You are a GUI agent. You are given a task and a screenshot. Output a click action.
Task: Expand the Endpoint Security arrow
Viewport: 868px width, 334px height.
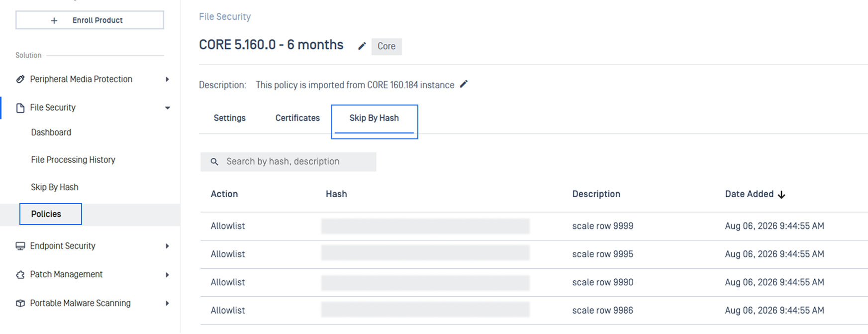(167, 246)
